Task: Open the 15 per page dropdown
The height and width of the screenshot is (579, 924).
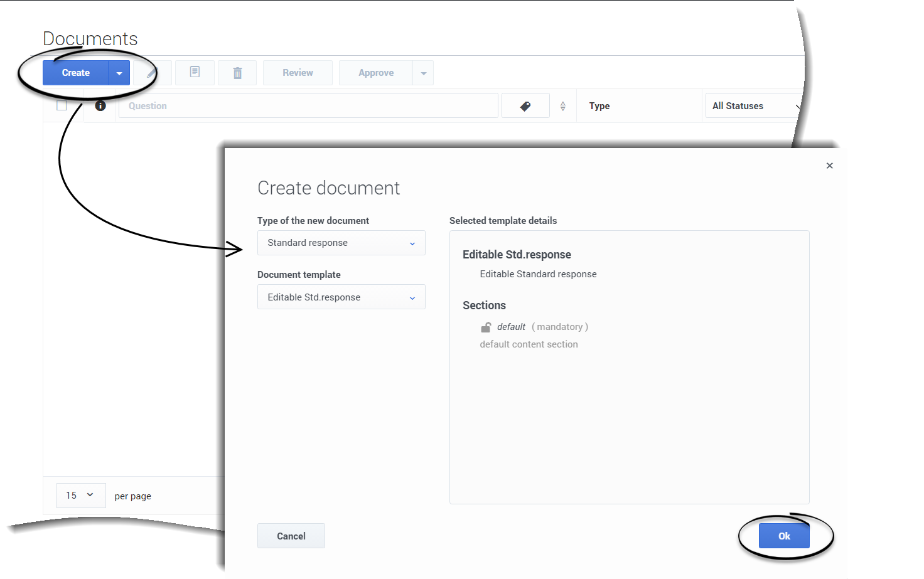Action: [x=80, y=496]
